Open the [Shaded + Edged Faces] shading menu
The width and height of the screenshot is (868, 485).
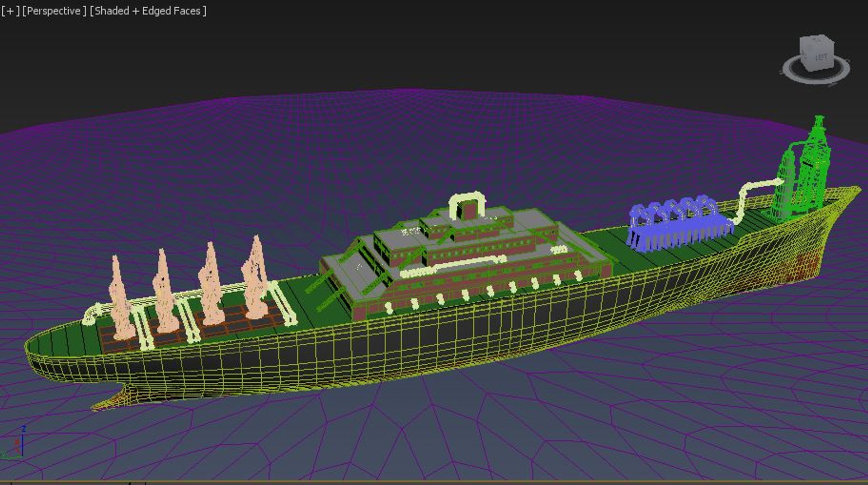148,11
